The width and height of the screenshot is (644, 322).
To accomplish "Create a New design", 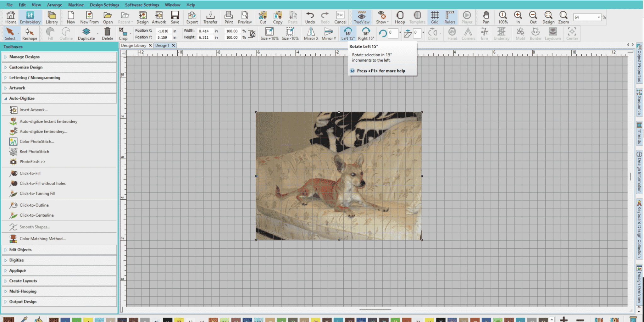I will pyautogui.click(x=71, y=17).
